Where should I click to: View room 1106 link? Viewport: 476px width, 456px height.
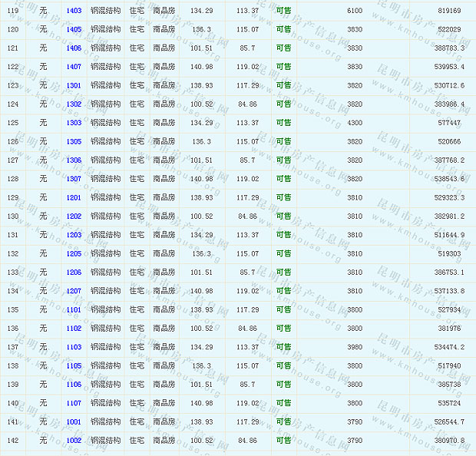(74, 384)
